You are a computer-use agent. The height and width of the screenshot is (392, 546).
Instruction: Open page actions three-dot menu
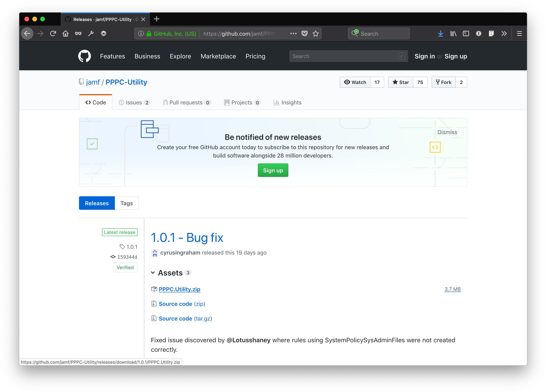[293, 33]
